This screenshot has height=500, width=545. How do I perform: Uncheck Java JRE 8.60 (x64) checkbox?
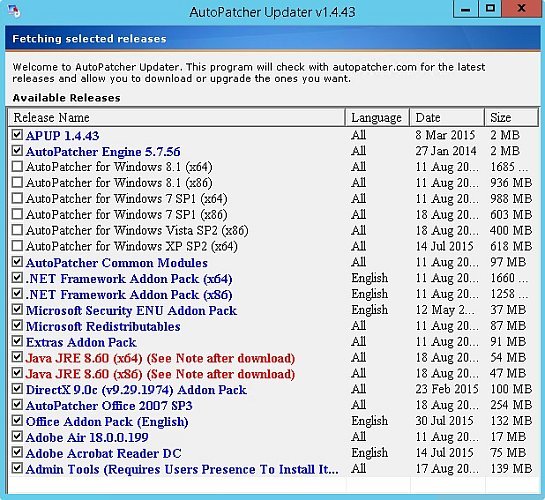click(17, 357)
